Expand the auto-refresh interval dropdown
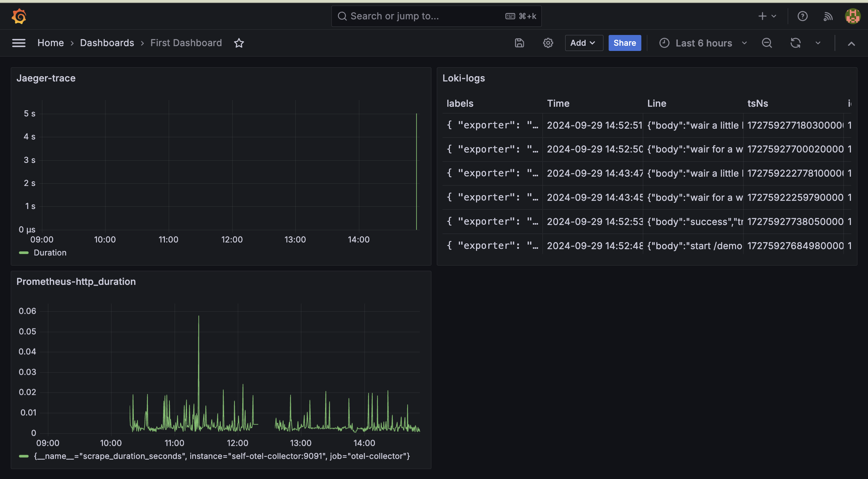Viewport: 868px width, 479px height. pos(818,43)
